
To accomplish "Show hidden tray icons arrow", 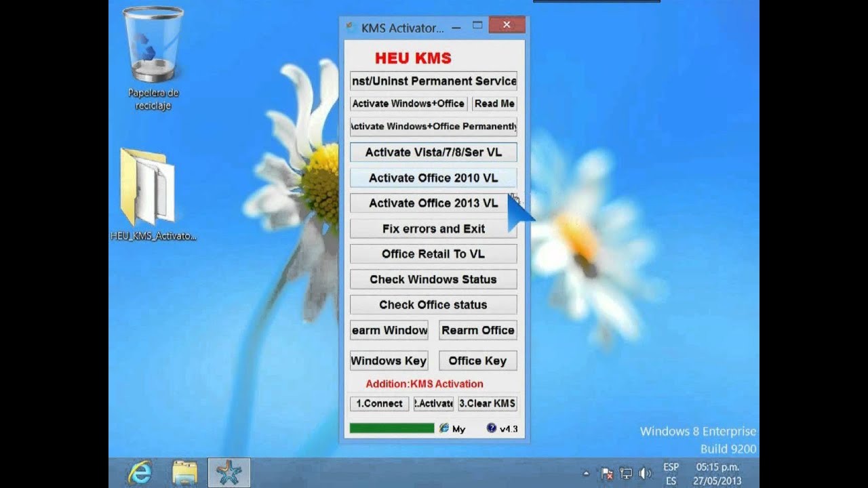I will coord(586,474).
